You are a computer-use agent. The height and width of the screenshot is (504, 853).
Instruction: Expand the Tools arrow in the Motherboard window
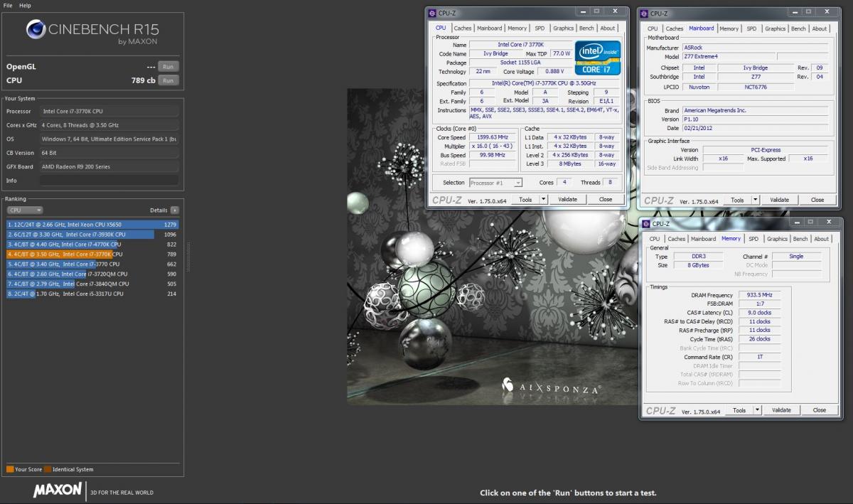point(755,200)
